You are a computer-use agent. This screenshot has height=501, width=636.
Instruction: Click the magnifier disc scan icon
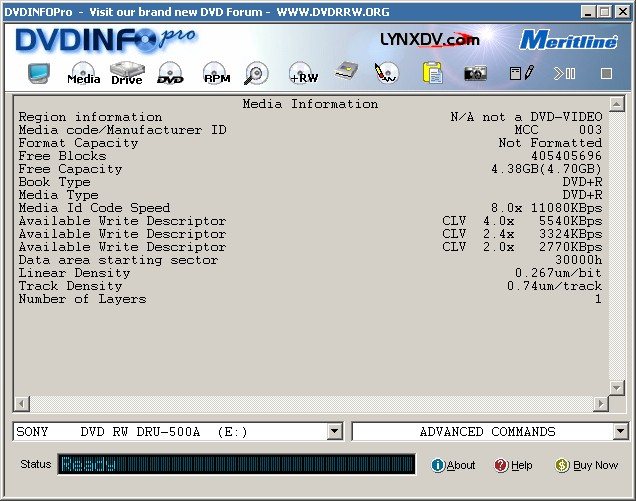[x=256, y=73]
